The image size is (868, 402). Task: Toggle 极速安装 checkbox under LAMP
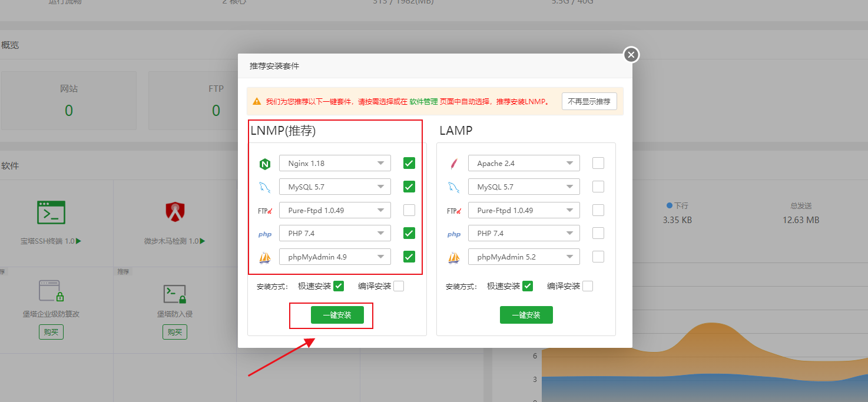[x=528, y=286]
